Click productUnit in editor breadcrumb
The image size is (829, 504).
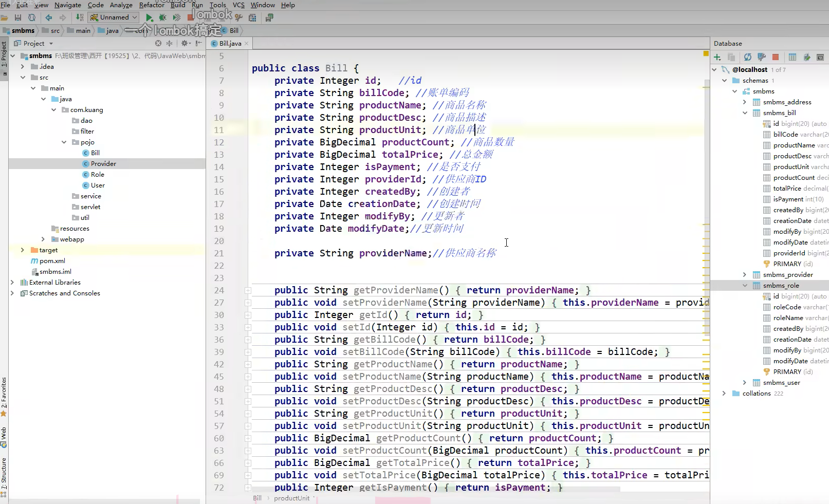point(292,498)
